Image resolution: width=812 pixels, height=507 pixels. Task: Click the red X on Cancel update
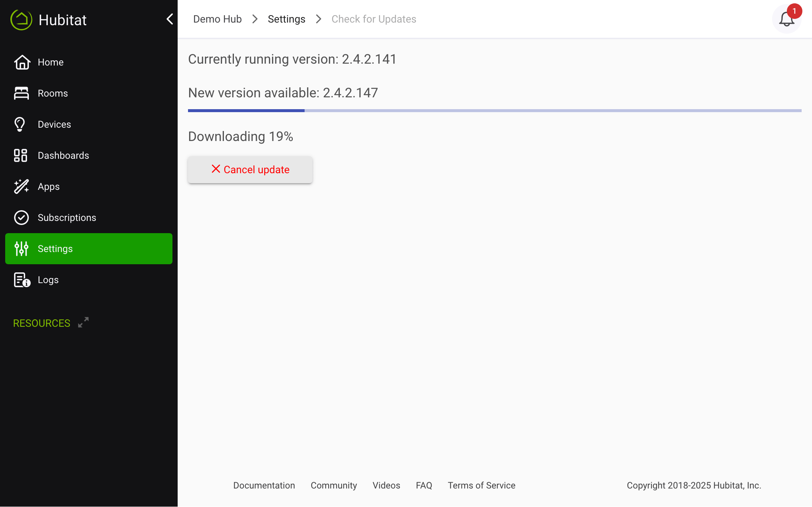click(216, 169)
